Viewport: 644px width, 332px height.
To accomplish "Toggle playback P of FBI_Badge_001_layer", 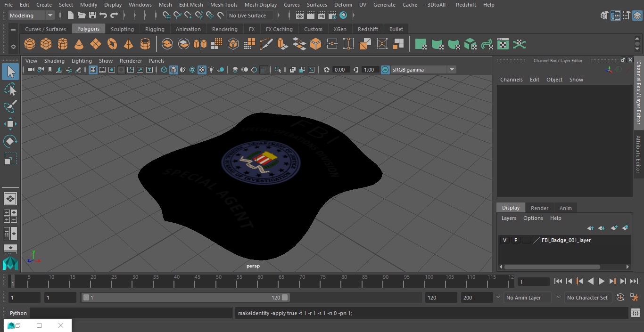I will coord(515,240).
